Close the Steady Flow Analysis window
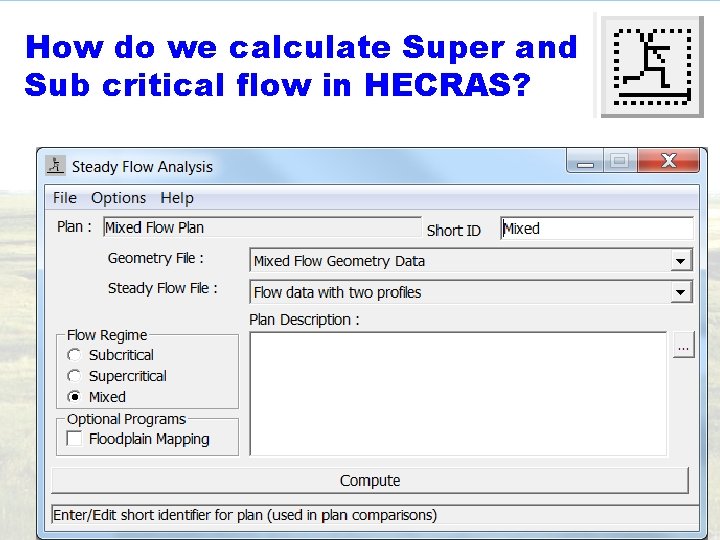Viewport: 720px width, 540px height. pos(669,161)
